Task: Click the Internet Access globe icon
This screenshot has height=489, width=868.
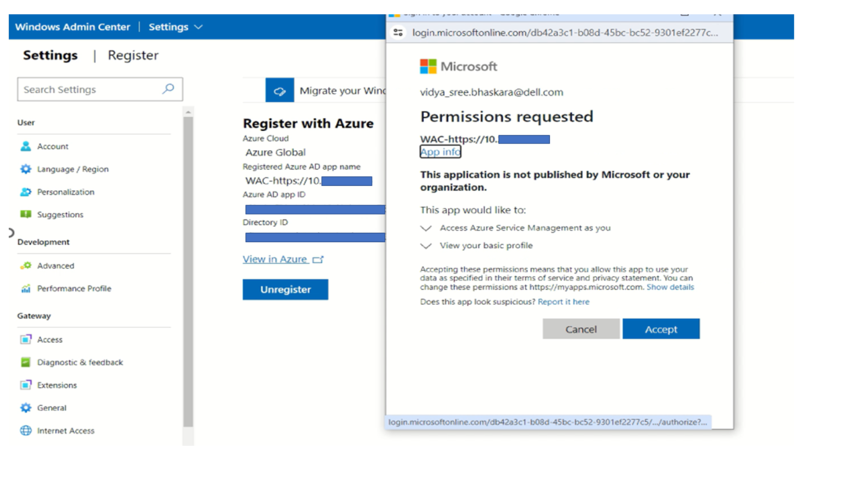Action: 26,431
